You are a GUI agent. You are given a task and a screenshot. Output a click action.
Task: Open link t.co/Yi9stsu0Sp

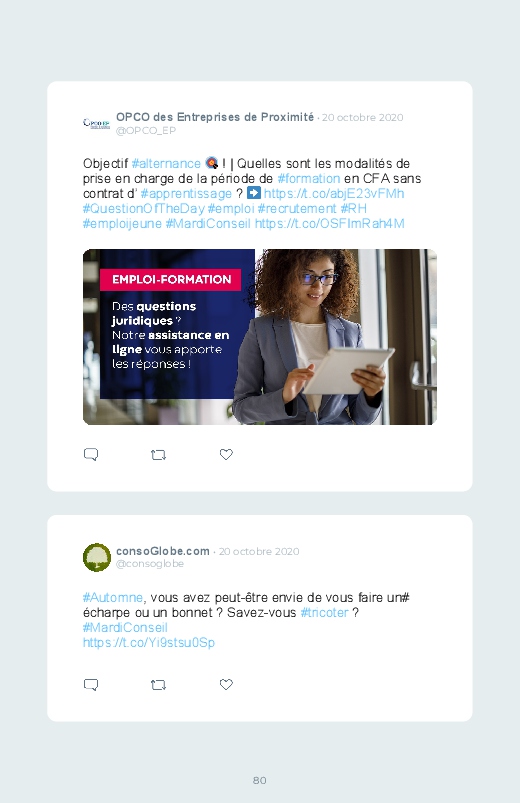point(149,642)
